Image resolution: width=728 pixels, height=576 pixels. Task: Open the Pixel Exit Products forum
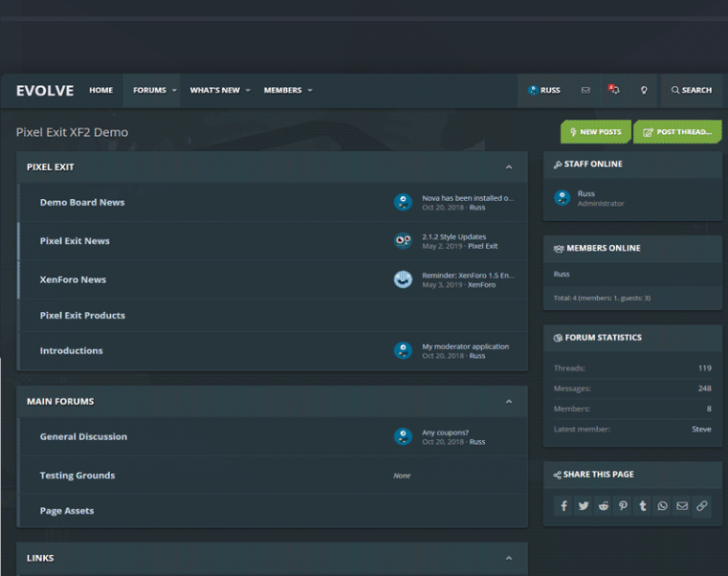coord(82,316)
